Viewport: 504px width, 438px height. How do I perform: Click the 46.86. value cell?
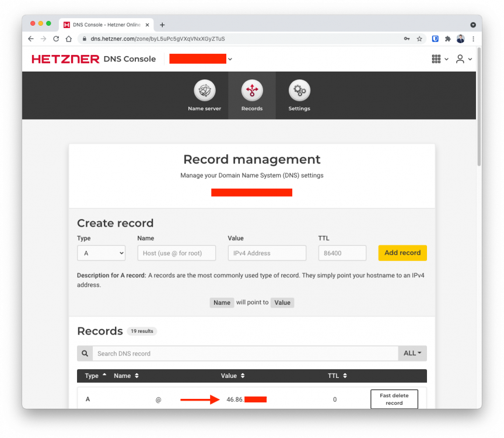[246, 399]
